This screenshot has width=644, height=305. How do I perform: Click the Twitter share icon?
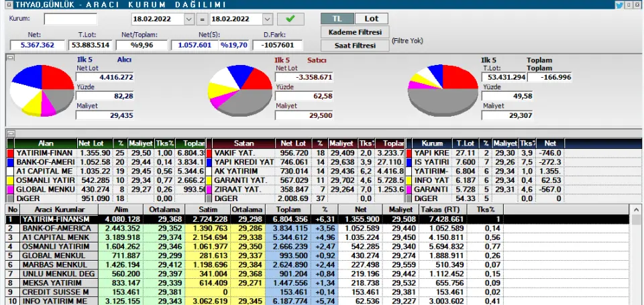619,5
